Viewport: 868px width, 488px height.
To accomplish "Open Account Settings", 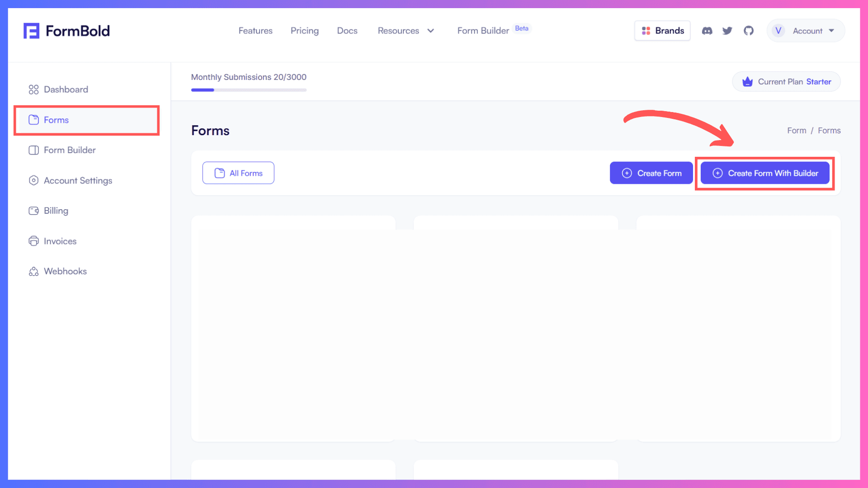I will pos(78,180).
